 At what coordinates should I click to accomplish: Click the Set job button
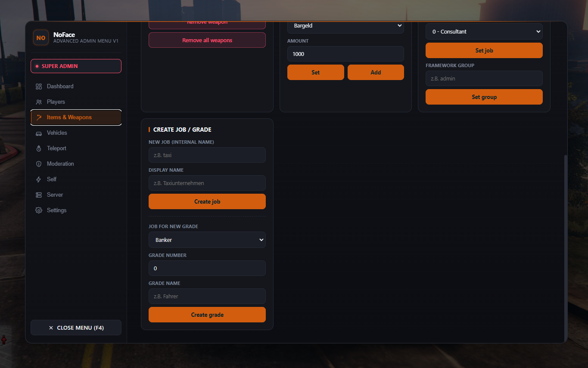[x=484, y=50]
